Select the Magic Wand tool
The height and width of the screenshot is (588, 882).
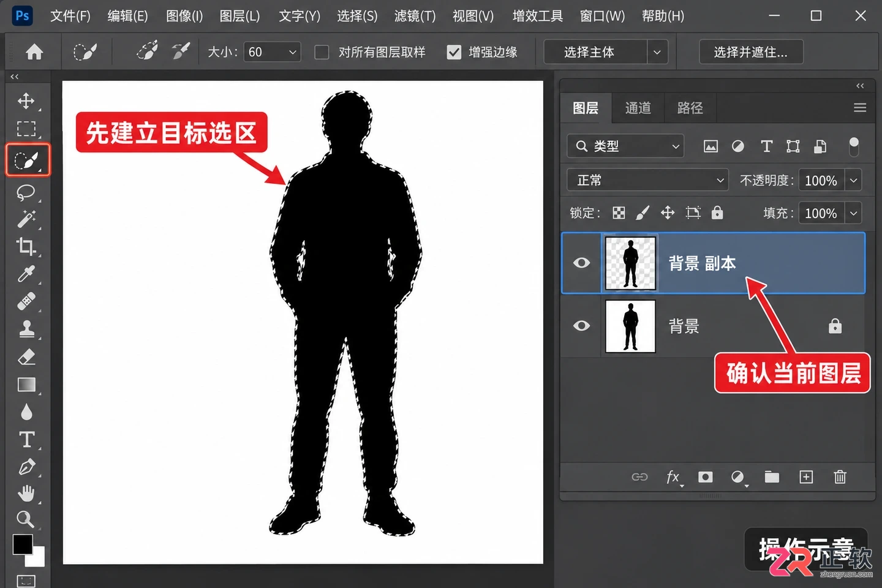point(26,219)
